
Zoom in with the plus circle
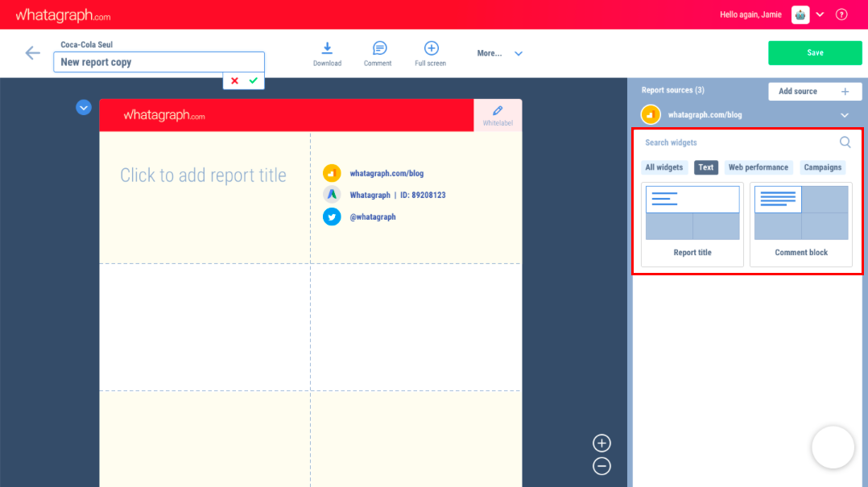pos(601,443)
